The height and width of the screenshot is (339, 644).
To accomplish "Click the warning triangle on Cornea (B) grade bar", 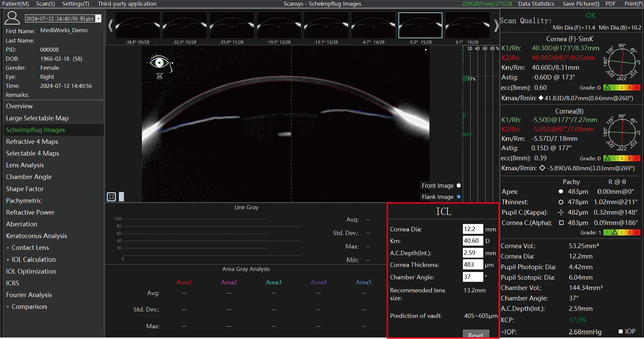I will (x=607, y=158).
